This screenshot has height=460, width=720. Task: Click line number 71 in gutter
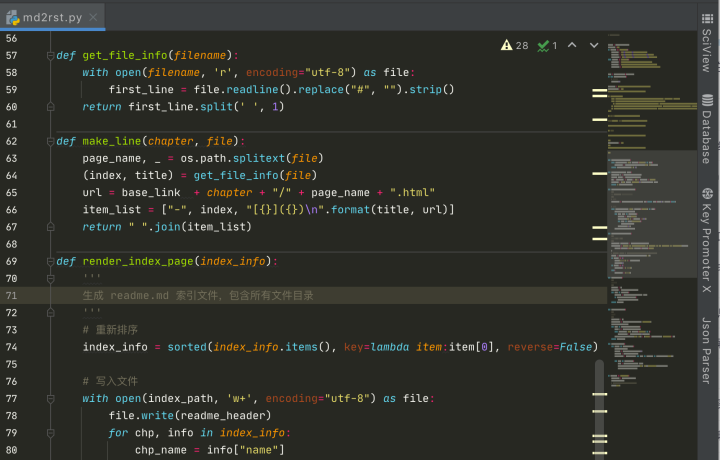pyautogui.click(x=11, y=296)
